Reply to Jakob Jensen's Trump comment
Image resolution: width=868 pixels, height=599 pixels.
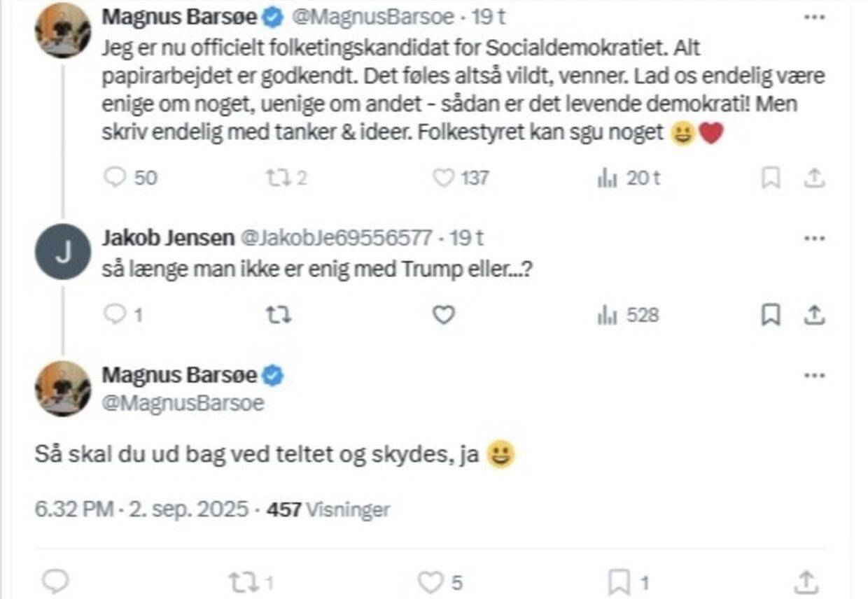click(x=114, y=316)
